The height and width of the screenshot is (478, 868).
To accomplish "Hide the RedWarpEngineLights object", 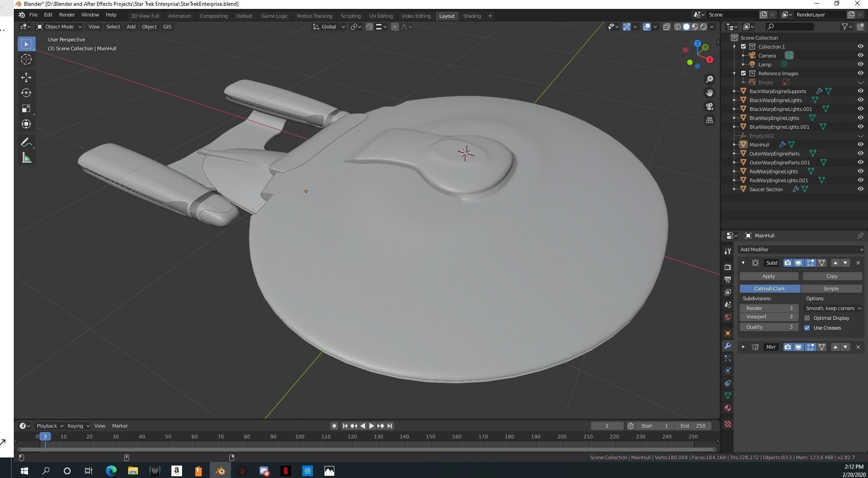I will pyautogui.click(x=860, y=171).
